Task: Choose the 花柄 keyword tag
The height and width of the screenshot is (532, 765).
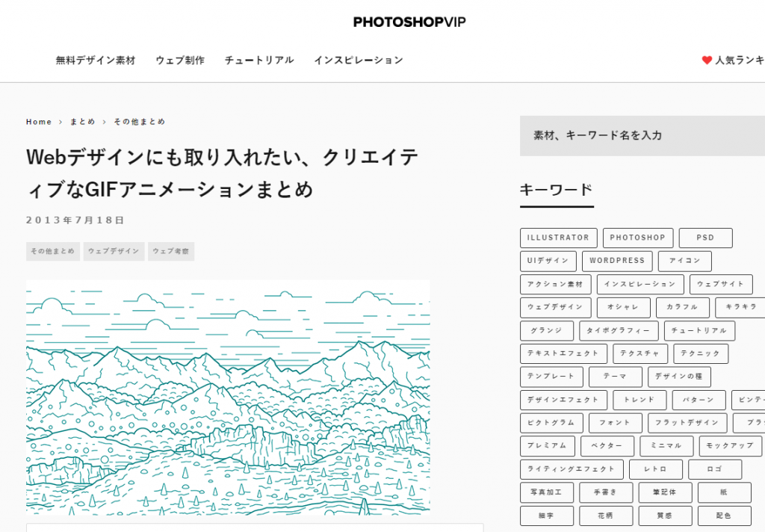Action: 606,516
